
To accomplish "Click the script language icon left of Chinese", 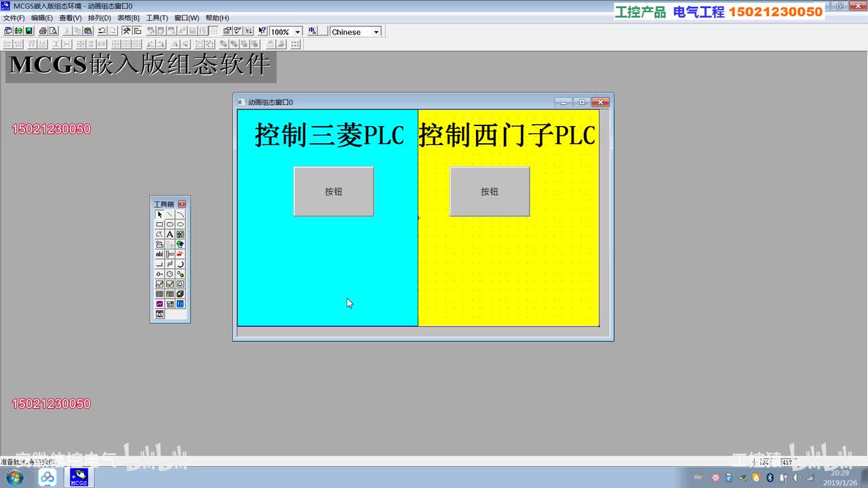I will click(312, 31).
